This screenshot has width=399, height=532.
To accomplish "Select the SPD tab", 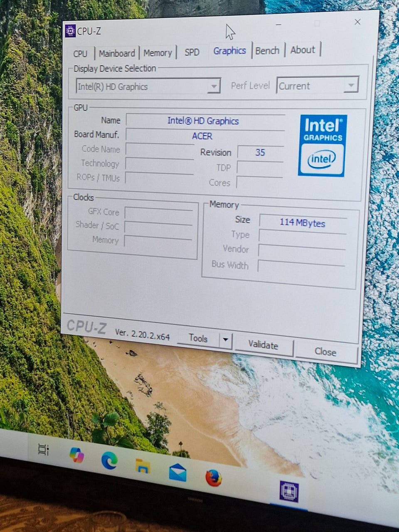I will coord(192,52).
